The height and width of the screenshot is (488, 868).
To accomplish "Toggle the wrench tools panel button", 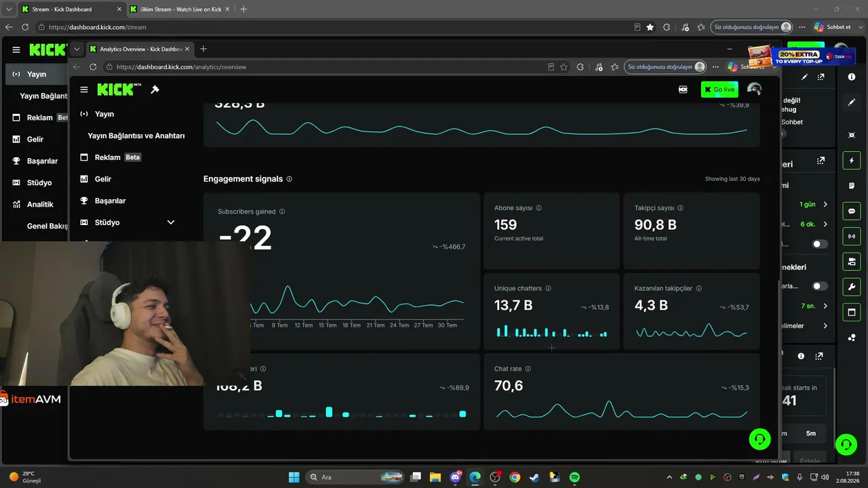I will click(852, 287).
